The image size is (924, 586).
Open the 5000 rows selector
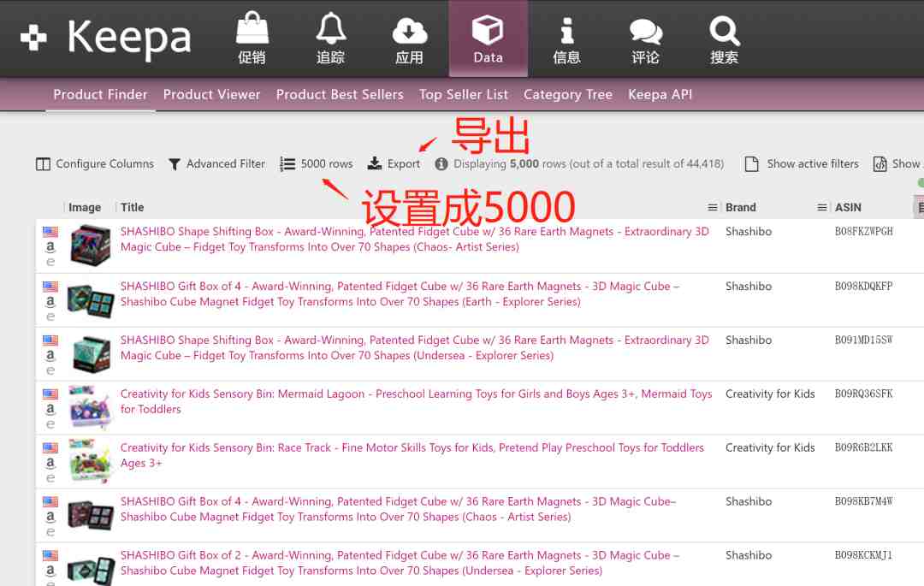click(x=317, y=163)
